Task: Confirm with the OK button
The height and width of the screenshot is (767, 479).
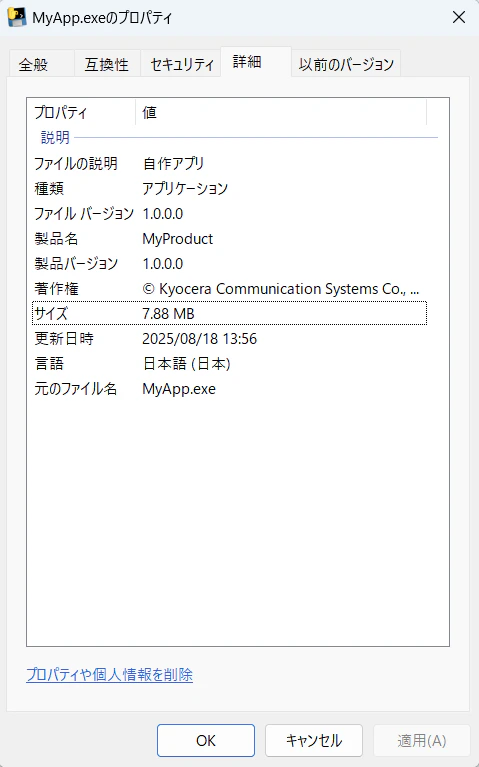Action: (x=206, y=741)
